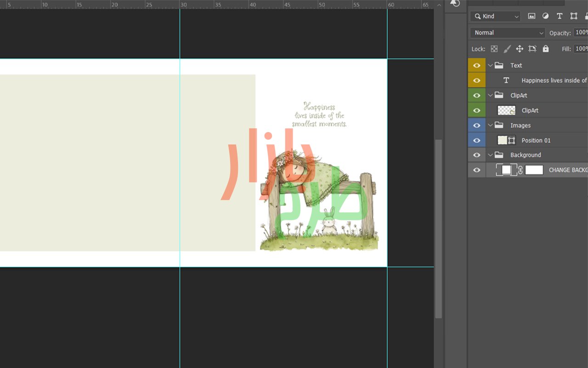Screen dimensions: 588x368
Task: Hide the Background group
Action: pos(477,155)
